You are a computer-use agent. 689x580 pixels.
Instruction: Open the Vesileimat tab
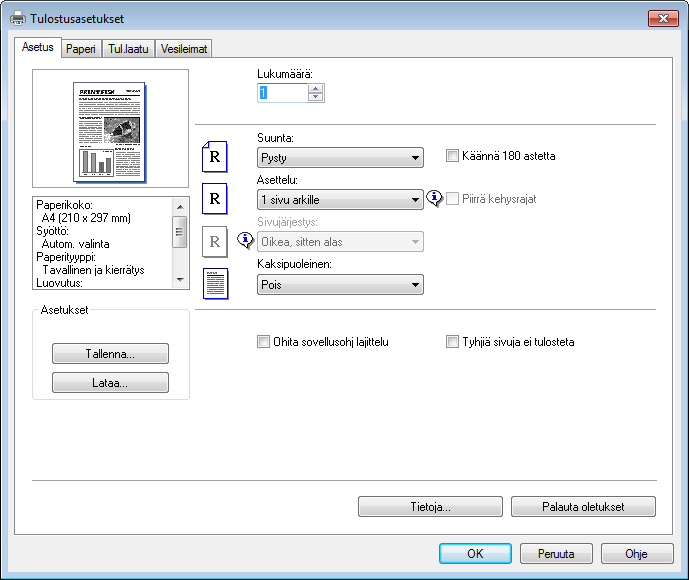pyautogui.click(x=184, y=49)
